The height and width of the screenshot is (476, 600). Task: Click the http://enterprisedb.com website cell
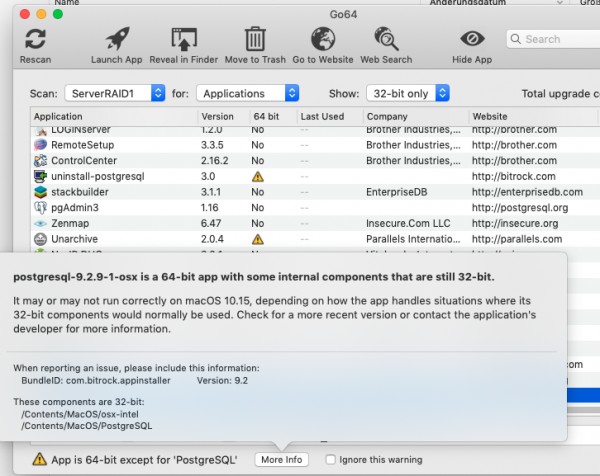coord(527,192)
